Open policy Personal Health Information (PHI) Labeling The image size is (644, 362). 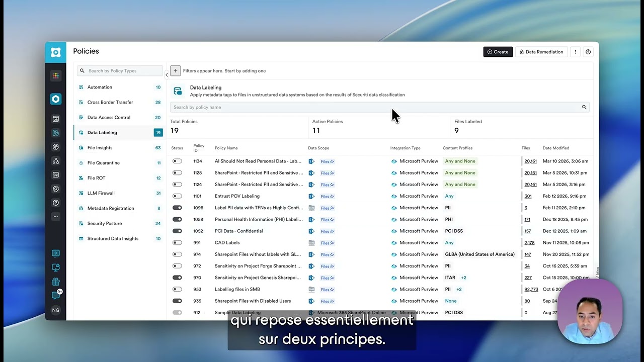tap(259, 220)
